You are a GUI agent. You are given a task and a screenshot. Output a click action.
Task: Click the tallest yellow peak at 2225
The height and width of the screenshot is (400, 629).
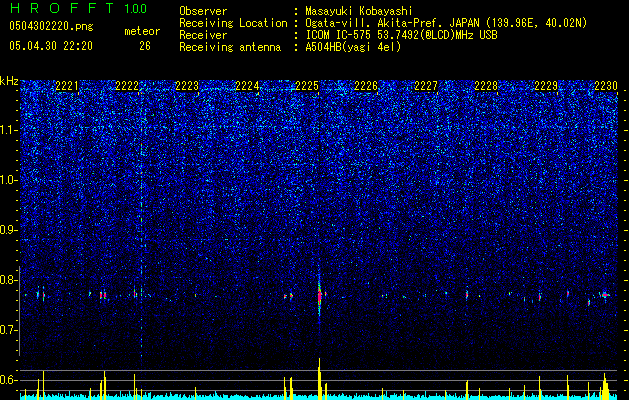coord(319,379)
